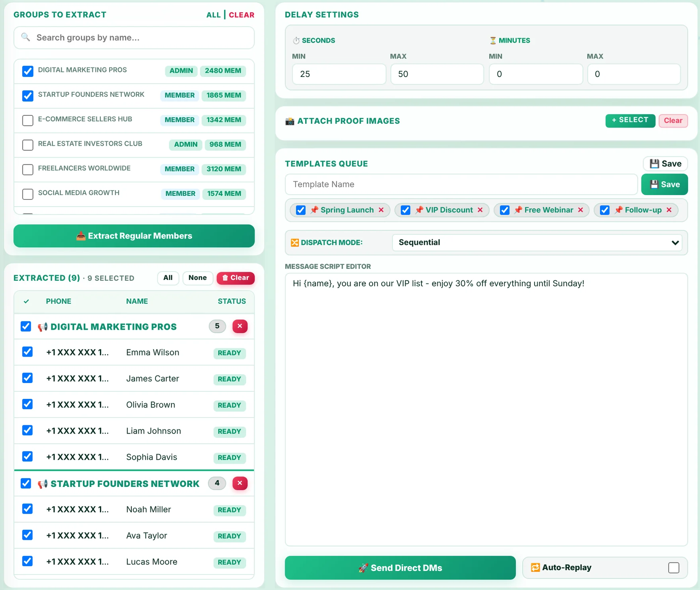
Task: Click the + SELECT proof images button
Action: (x=630, y=121)
